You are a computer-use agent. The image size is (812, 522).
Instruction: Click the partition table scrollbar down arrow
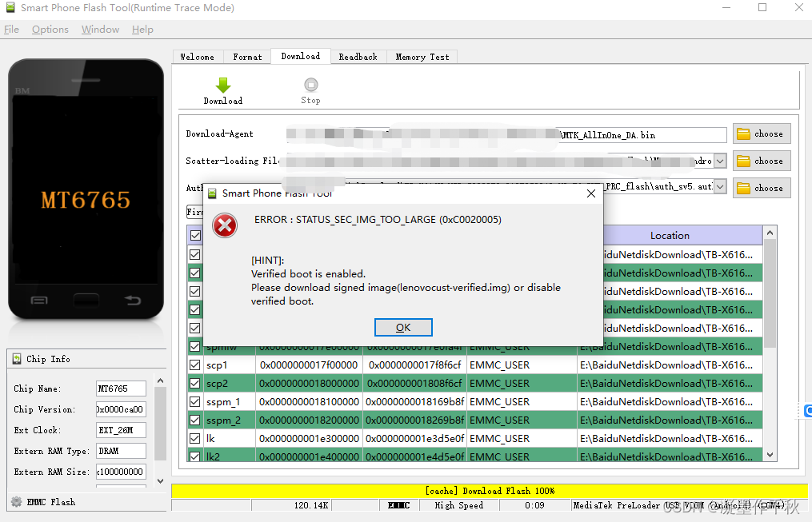770,455
